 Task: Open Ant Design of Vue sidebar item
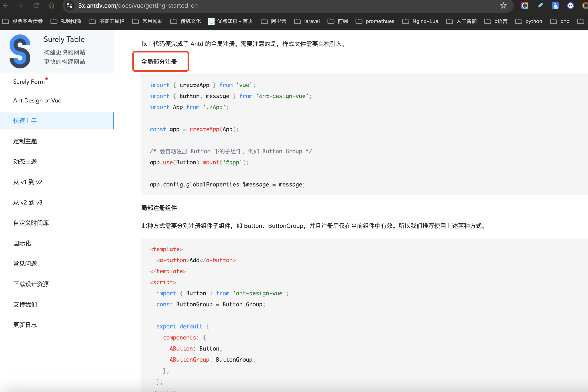point(37,101)
